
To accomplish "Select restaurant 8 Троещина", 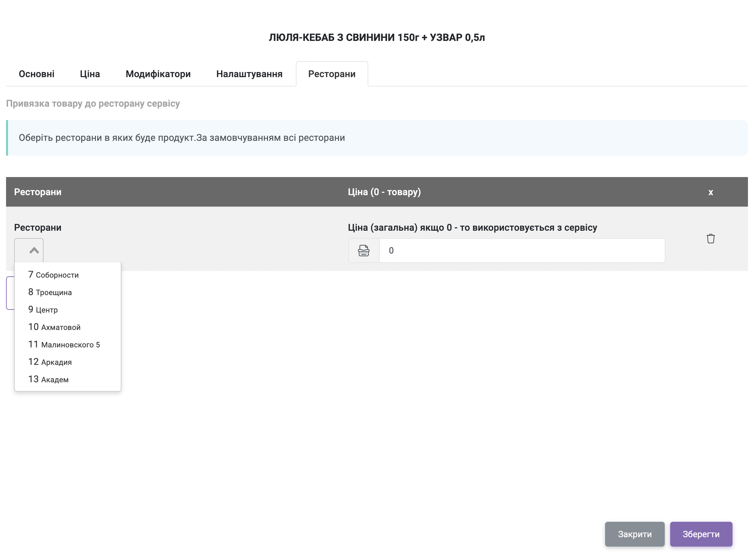I will pyautogui.click(x=50, y=292).
